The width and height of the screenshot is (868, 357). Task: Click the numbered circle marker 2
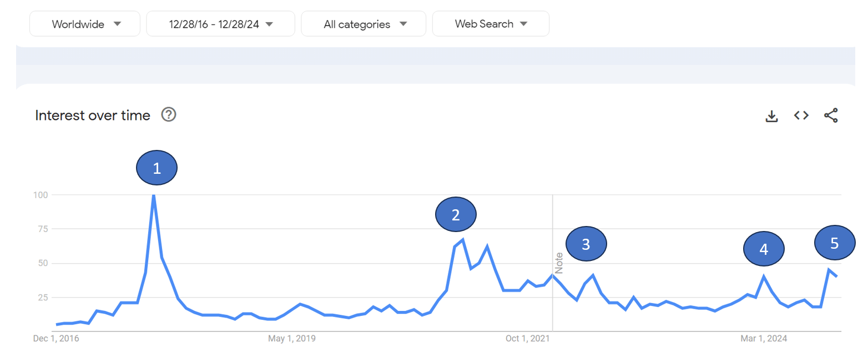[456, 215]
